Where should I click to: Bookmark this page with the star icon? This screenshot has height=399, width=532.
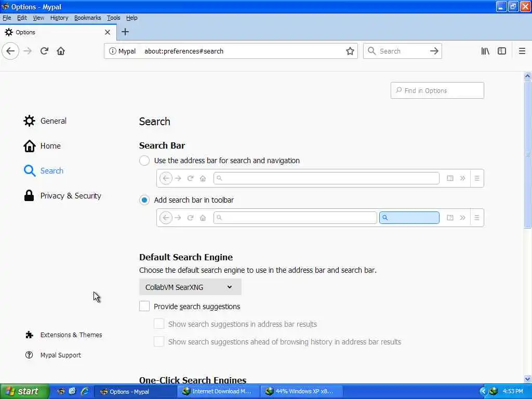(x=350, y=51)
